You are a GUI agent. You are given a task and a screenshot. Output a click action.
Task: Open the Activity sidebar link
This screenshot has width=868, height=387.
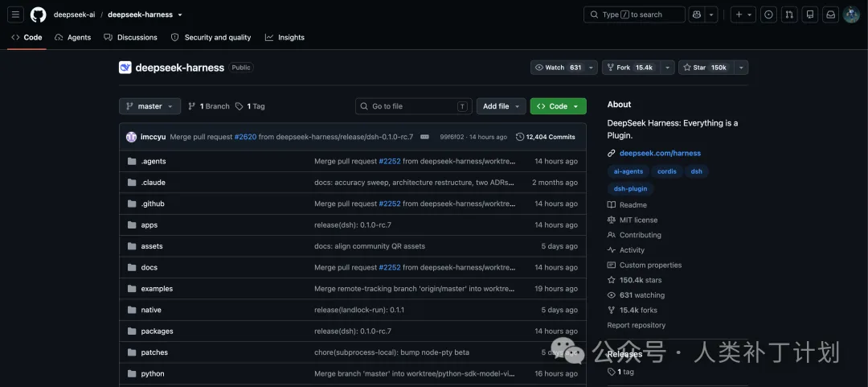pyautogui.click(x=626, y=250)
